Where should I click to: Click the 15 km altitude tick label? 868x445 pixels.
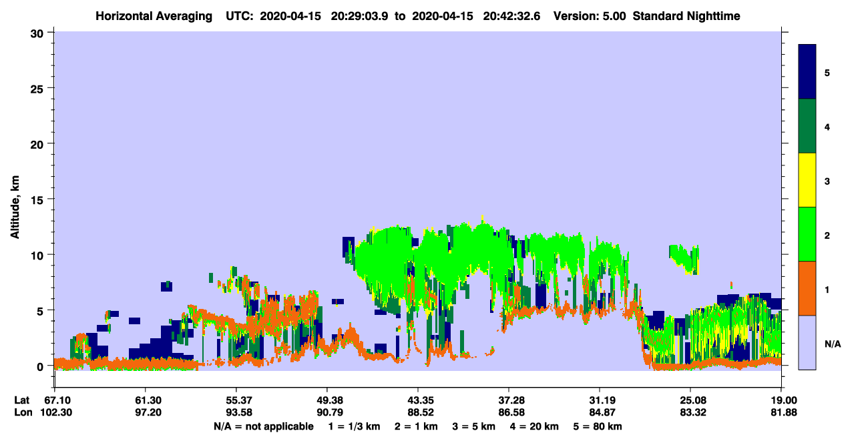(x=38, y=199)
